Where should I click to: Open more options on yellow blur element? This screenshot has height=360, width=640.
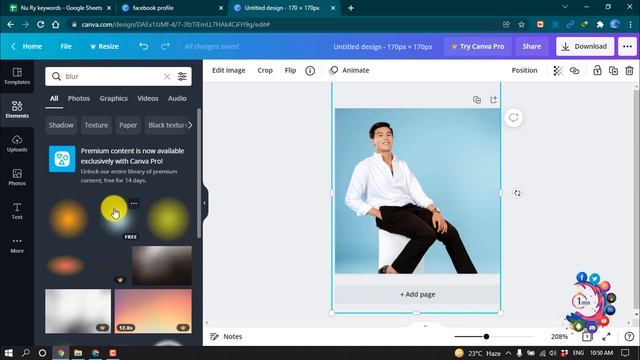click(x=134, y=203)
